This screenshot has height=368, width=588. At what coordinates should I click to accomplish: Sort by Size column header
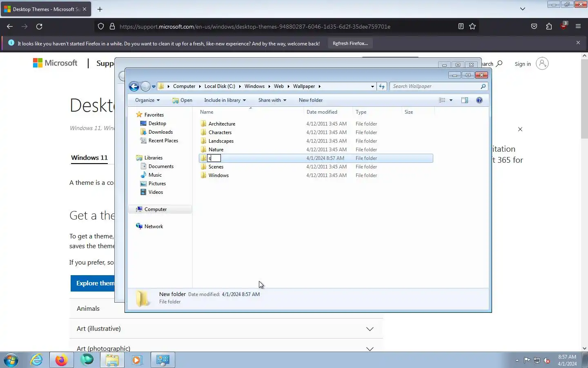(x=418, y=112)
